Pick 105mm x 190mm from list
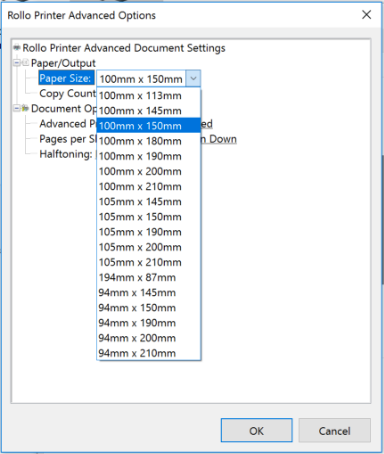Viewport: 384px width, 454px height. pyautogui.click(x=149, y=232)
